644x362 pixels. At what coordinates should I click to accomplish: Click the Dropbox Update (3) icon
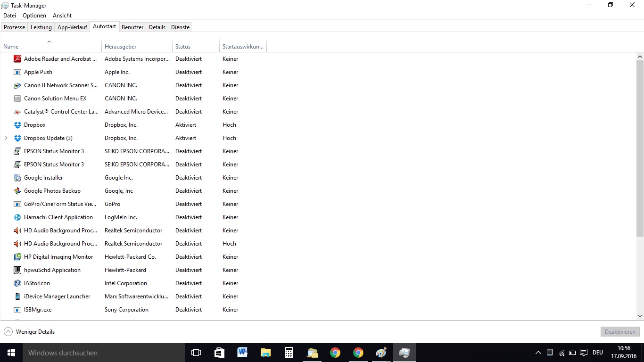click(17, 138)
